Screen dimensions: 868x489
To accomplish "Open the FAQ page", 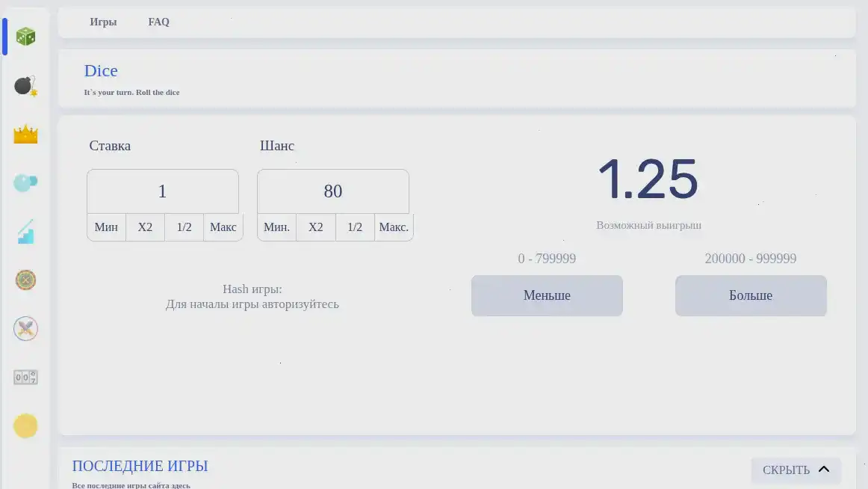I will point(158,22).
